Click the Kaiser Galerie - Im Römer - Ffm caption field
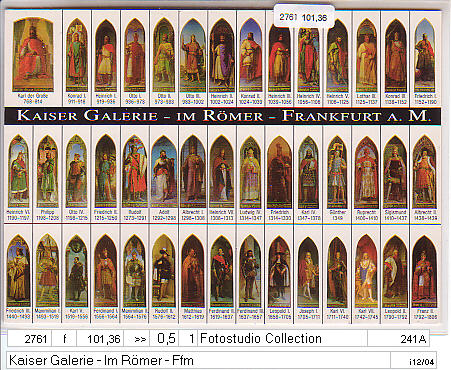451x370 pixels. 198,360
